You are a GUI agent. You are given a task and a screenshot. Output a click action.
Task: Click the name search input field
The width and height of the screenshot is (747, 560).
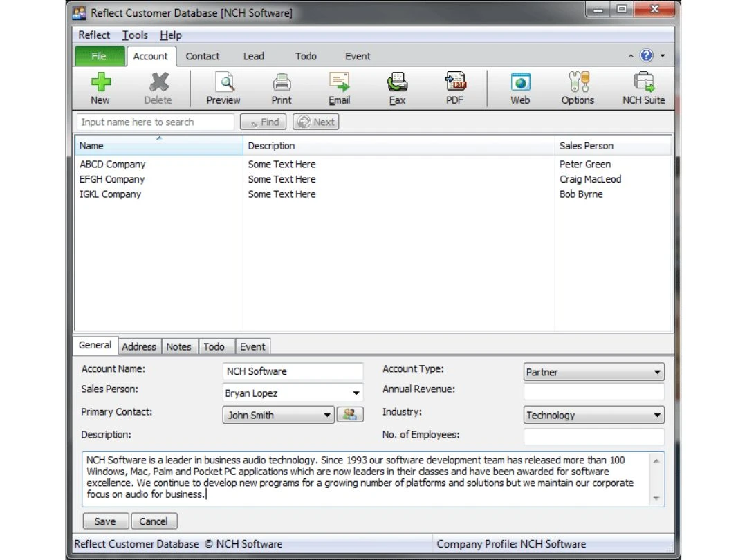(156, 122)
